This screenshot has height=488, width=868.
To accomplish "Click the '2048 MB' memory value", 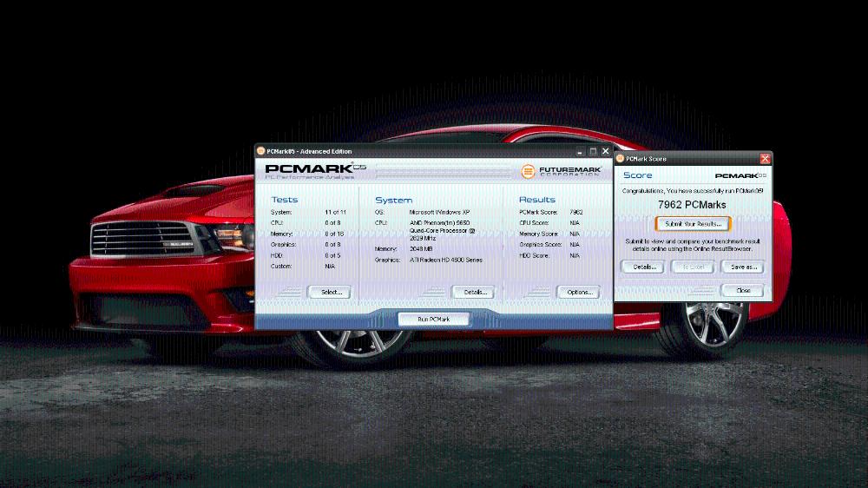I will [x=421, y=248].
